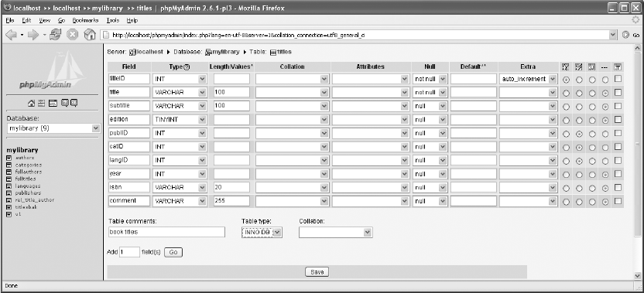Click the Fulltext column header icon
The width and height of the screenshot is (644, 293).
pos(618,66)
